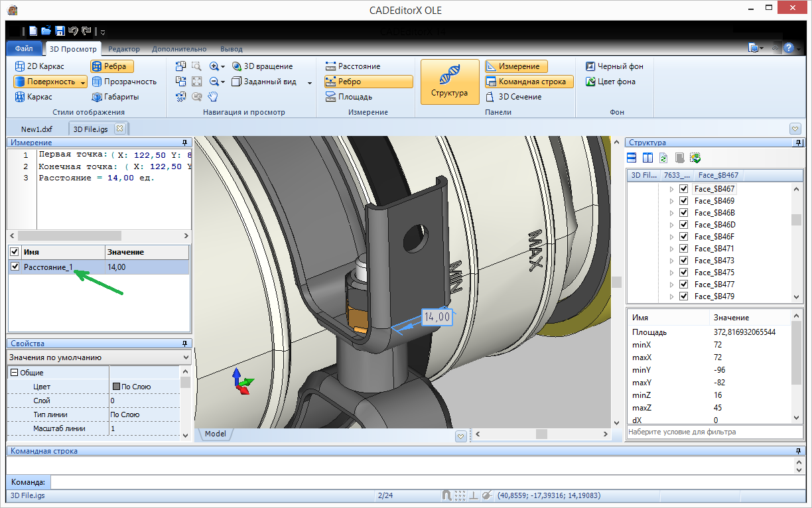The image size is (812, 508).
Task: Open the Поверхность style dropdown arrow
Action: coord(83,82)
